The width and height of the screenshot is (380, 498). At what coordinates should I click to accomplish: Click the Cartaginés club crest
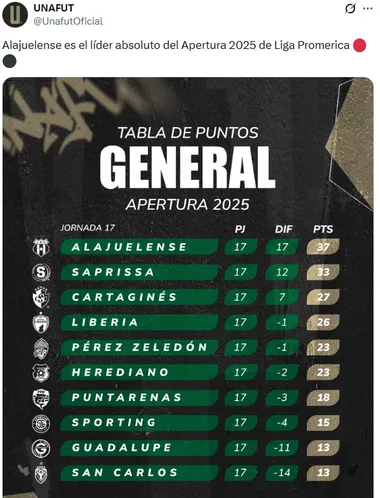point(41,297)
